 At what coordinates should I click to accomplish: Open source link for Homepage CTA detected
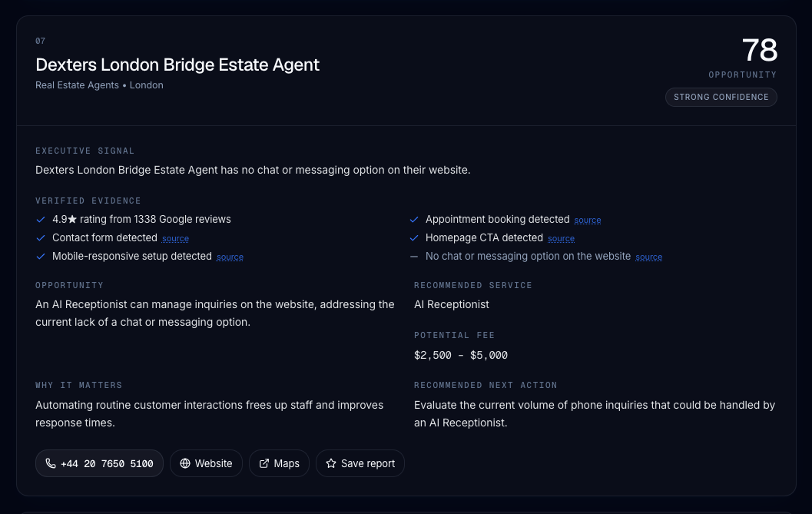click(562, 238)
